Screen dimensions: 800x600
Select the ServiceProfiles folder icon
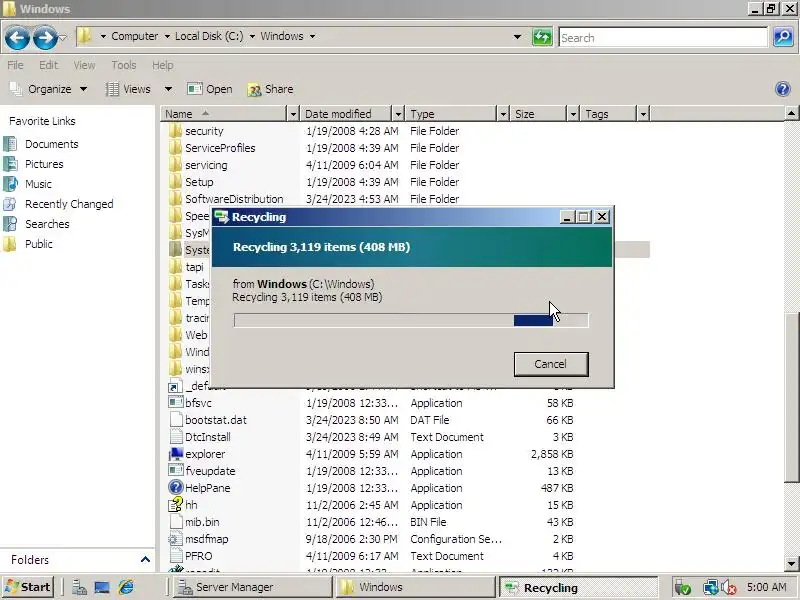pos(176,147)
